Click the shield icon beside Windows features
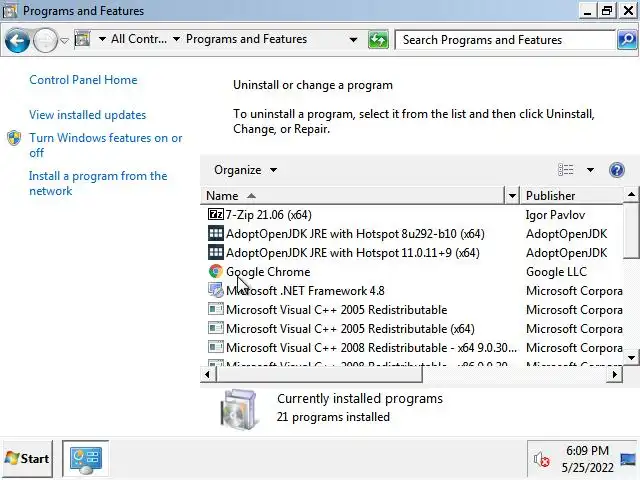This screenshot has width=640, height=480. coord(14,138)
